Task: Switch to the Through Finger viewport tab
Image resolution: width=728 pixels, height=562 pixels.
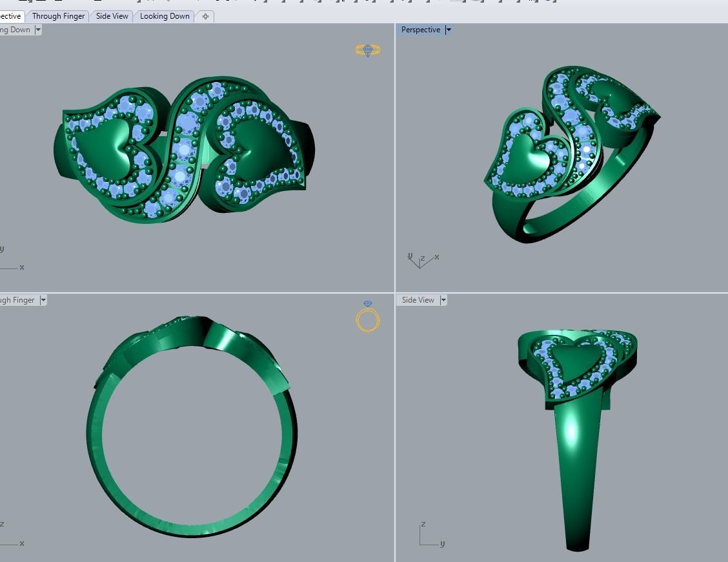Action: coord(59,16)
